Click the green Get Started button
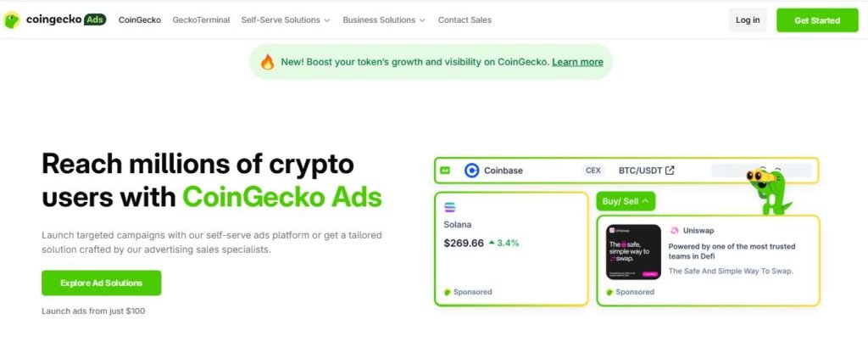868x353 pixels. pos(817,20)
